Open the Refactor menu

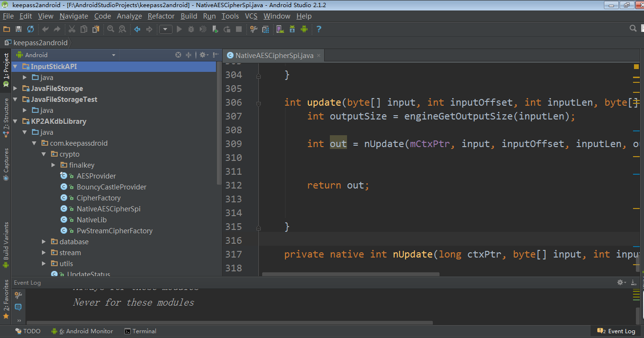(161, 16)
